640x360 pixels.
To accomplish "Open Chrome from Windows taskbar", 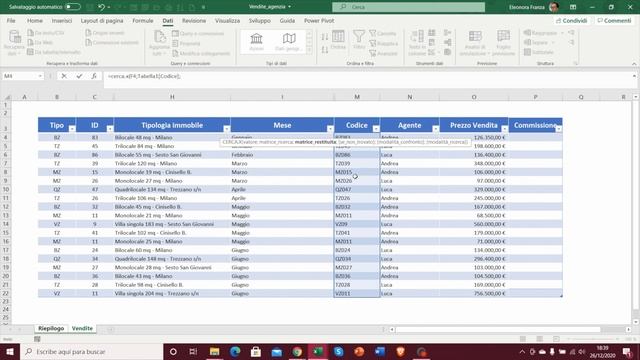I will (x=297, y=351).
